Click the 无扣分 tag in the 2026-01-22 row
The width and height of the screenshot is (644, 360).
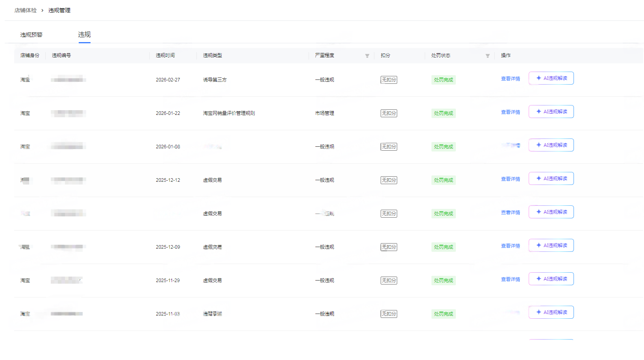click(x=389, y=113)
